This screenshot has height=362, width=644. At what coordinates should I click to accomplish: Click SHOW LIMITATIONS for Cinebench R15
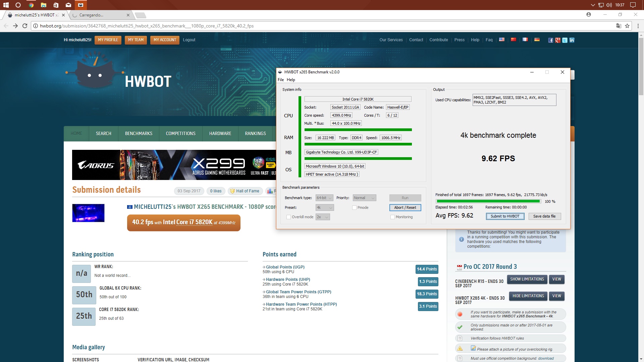527,279
